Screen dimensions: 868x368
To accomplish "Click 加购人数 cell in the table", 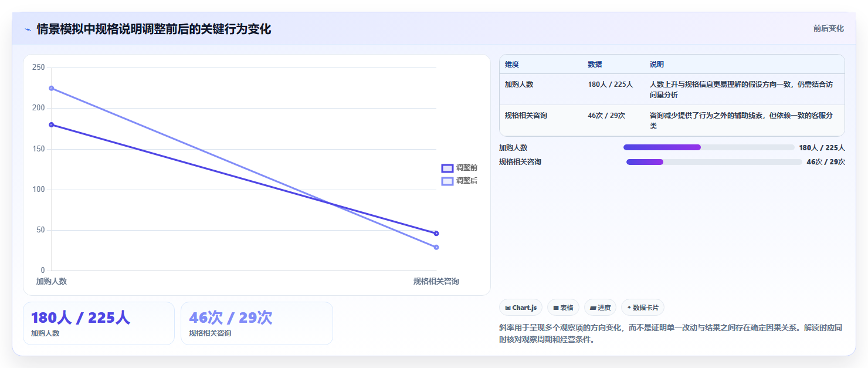I will 519,85.
